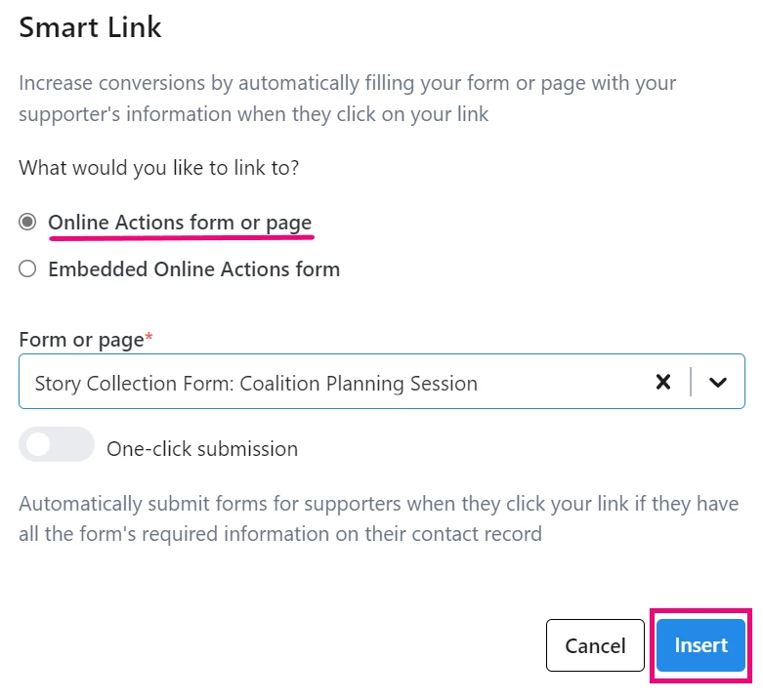The width and height of the screenshot is (763, 700).
Task: Click the "supporter's information" description line
Action: [253, 114]
